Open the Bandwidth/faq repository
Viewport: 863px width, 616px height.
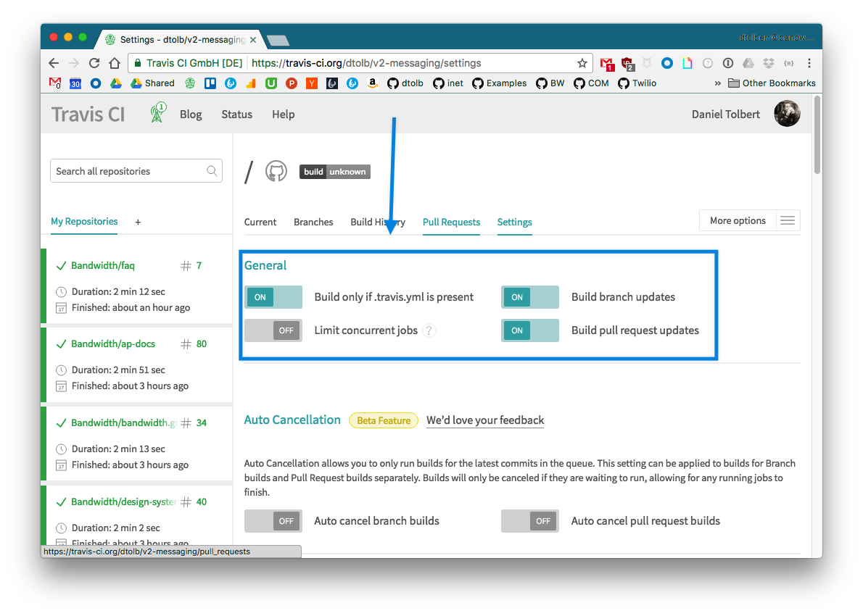tap(103, 266)
